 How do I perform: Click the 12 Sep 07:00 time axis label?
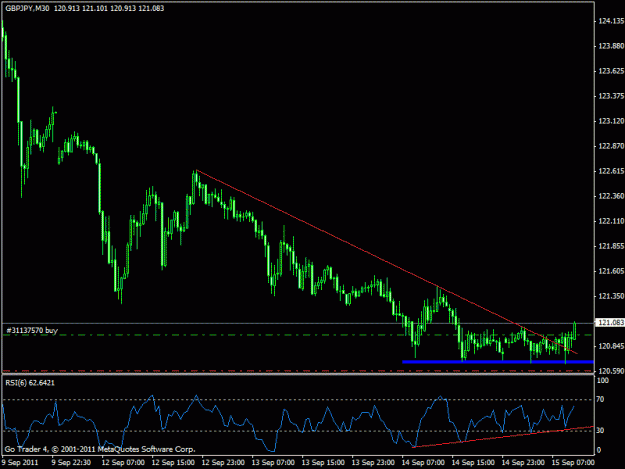click(x=123, y=462)
